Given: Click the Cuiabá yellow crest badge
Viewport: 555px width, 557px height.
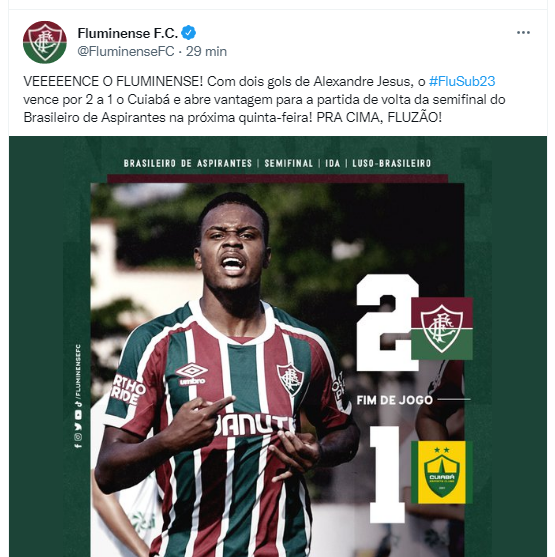Looking at the screenshot, I should 442,472.
